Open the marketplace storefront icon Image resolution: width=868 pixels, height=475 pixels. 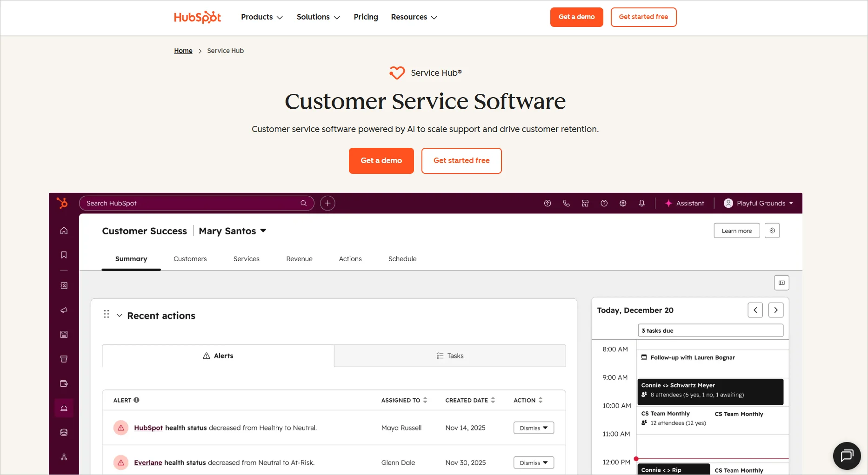pos(585,203)
